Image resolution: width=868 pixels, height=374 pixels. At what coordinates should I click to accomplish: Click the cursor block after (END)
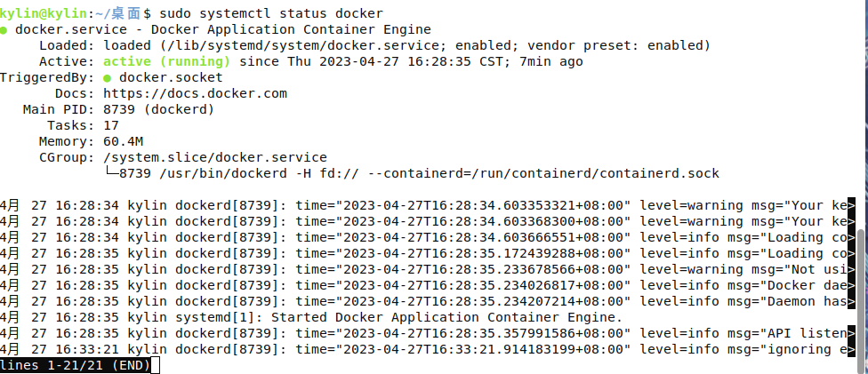pyautogui.click(x=155, y=365)
